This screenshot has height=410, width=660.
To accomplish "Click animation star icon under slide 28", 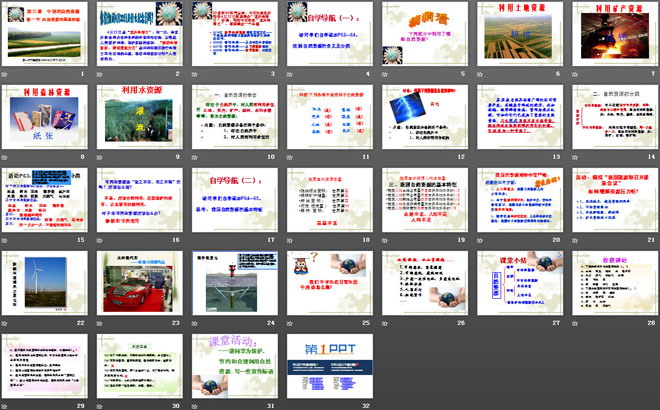I will tap(575, 323).
